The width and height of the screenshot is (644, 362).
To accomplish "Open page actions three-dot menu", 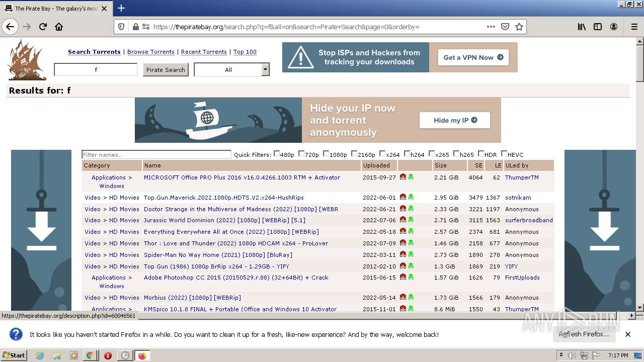I will tap(491, 27).
